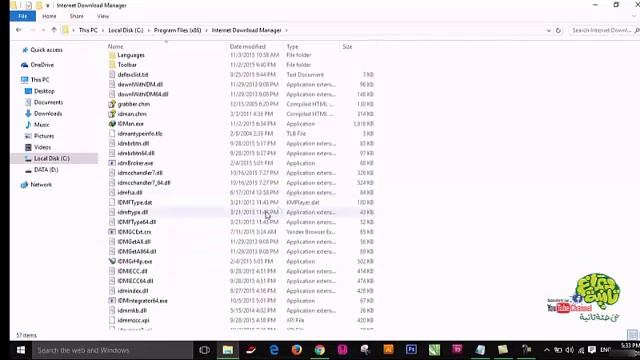Launch Google Chrome from taskbar
The image size is (640, 360).
click(320, 350)
